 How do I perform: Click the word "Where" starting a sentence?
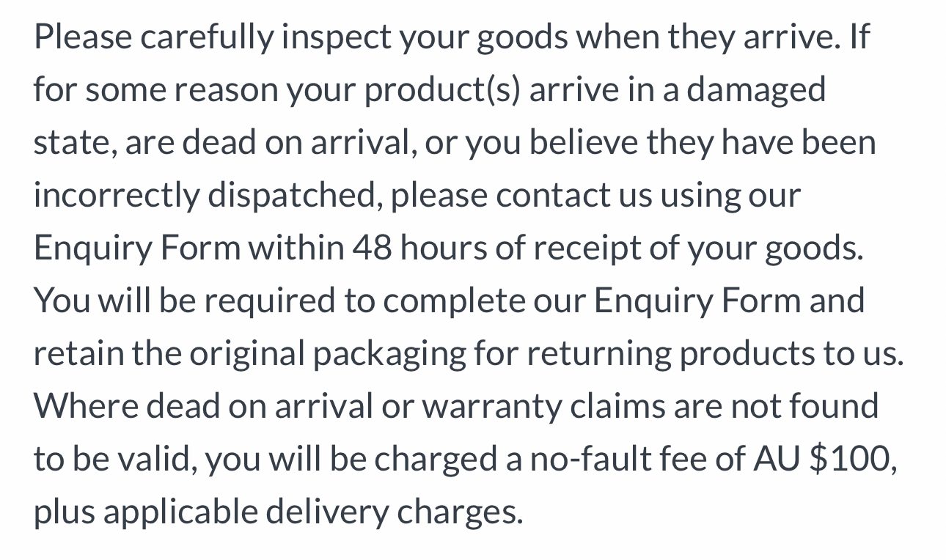85,407
